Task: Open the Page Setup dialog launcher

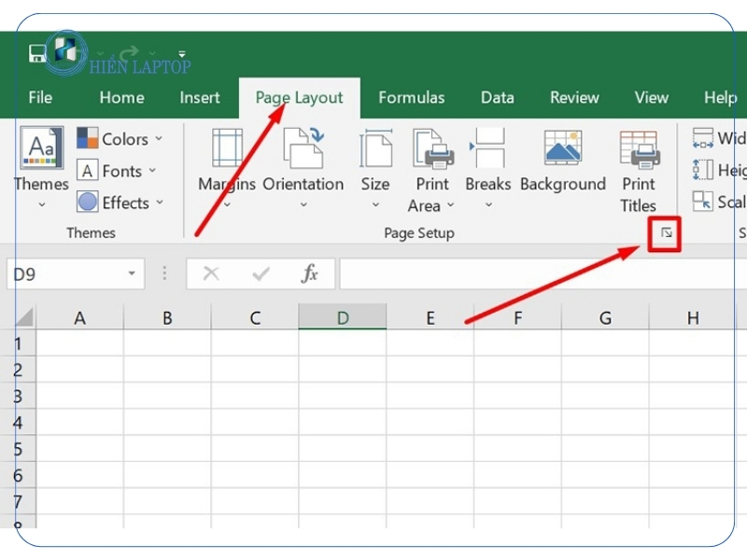Action: [667, 233]
